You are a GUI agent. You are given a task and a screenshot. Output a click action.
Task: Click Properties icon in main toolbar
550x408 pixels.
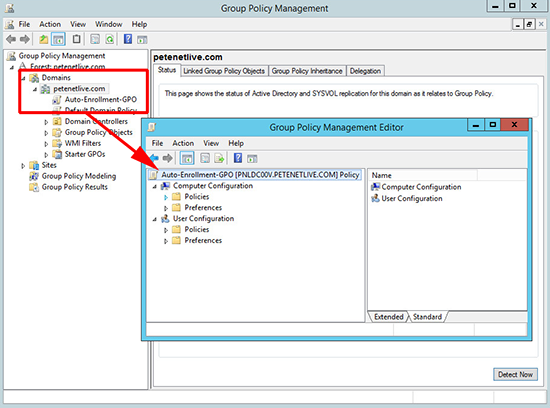click(95, 39)
